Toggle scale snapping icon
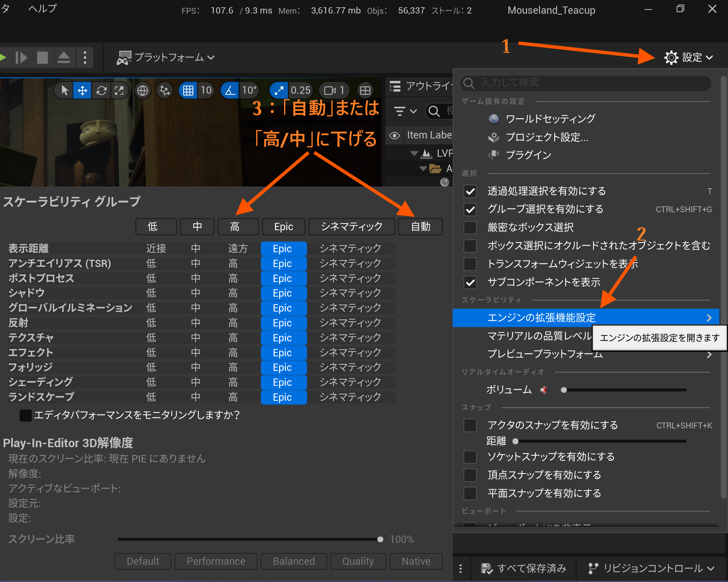 (279, 90)
